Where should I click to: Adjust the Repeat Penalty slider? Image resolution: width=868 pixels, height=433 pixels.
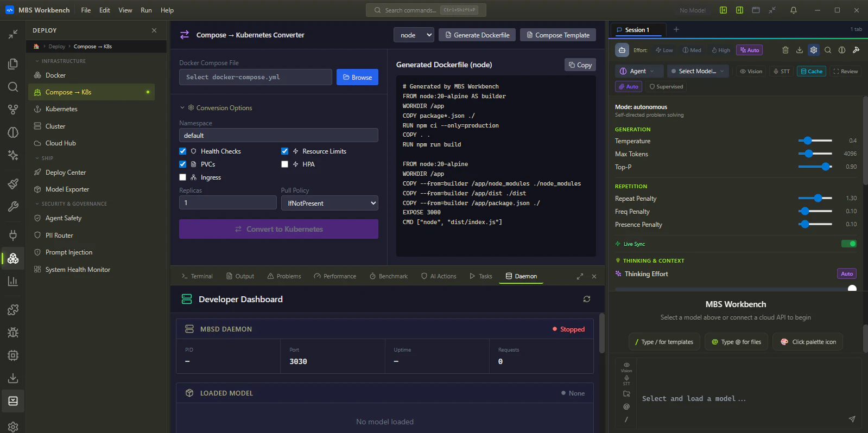coord(815,198)
